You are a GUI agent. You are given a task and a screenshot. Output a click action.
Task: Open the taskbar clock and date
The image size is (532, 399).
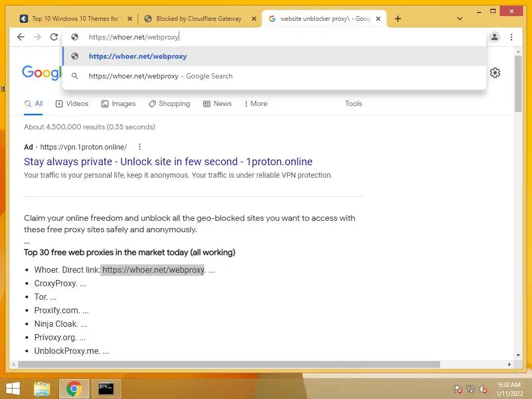509,389
